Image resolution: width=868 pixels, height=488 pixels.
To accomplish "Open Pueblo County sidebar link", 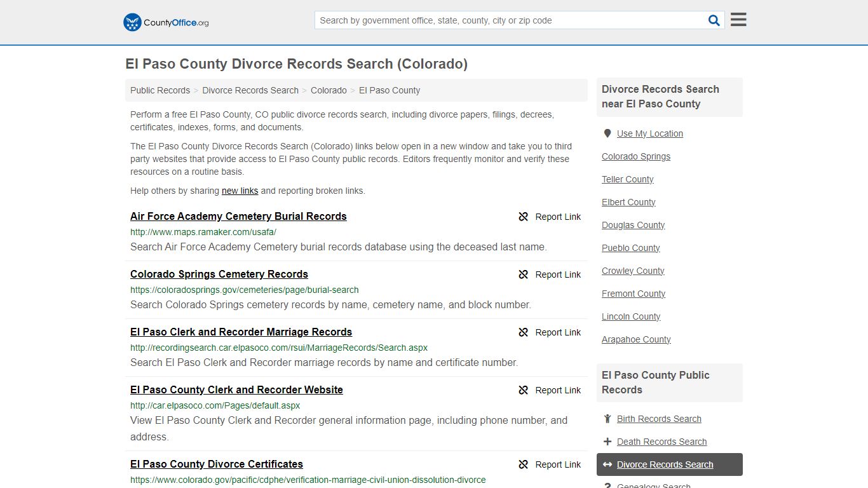I will 631,248.
